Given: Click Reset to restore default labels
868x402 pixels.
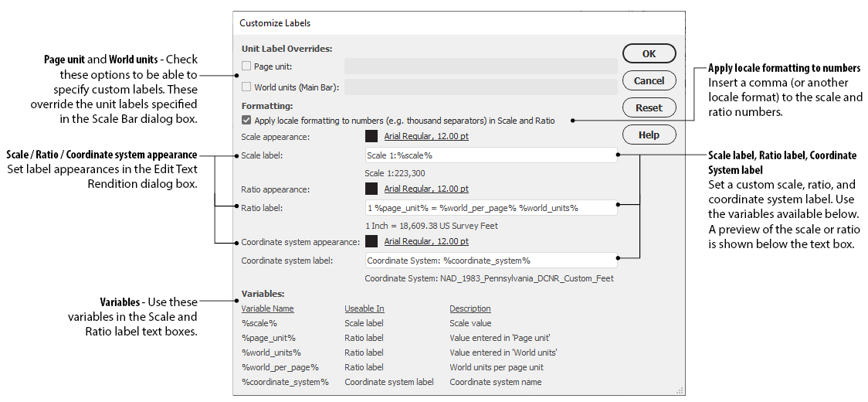Looking at the screenshot, I should coord(649,107).
